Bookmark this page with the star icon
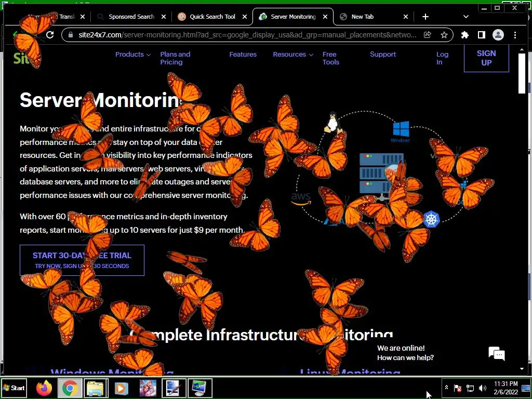Screen dimensions: 532x399 444,35
